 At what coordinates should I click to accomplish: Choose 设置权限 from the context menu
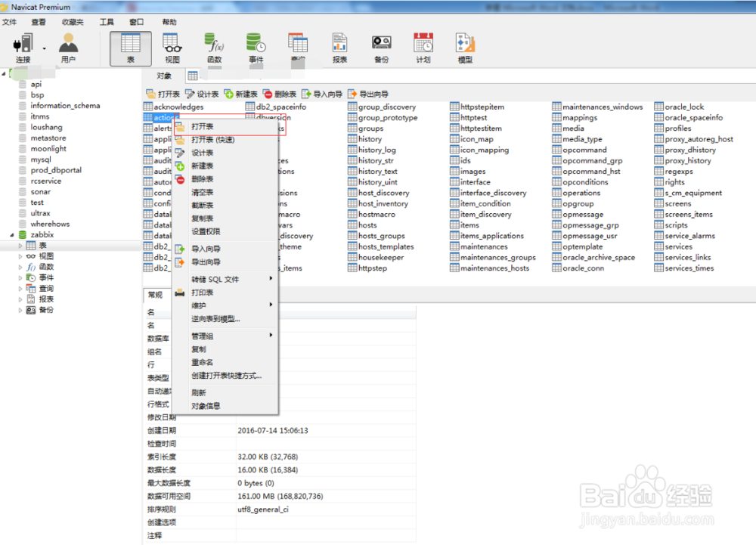(225, 232)
